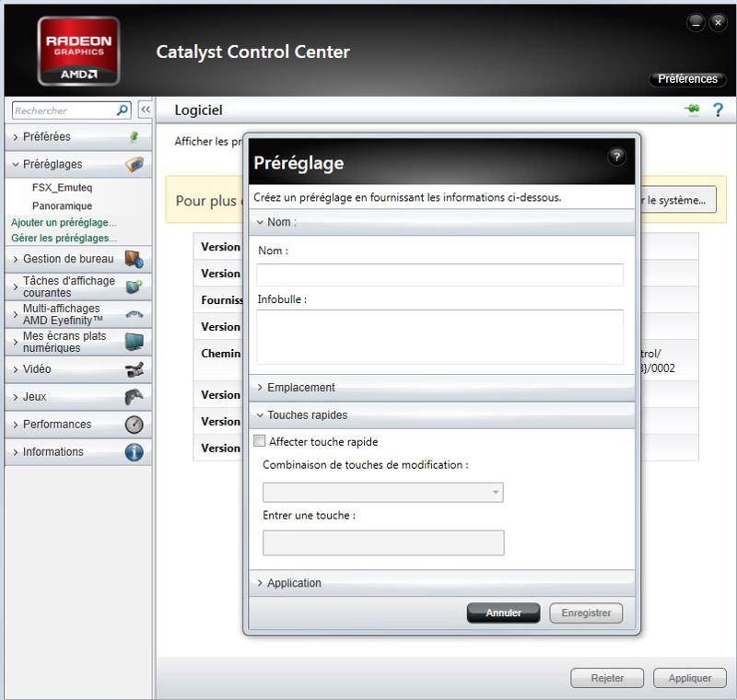Image resolution: width=737 pixels, height=700 pixels.
Task: Expand the Emplacement section
Action: click(x=442, y=388)
